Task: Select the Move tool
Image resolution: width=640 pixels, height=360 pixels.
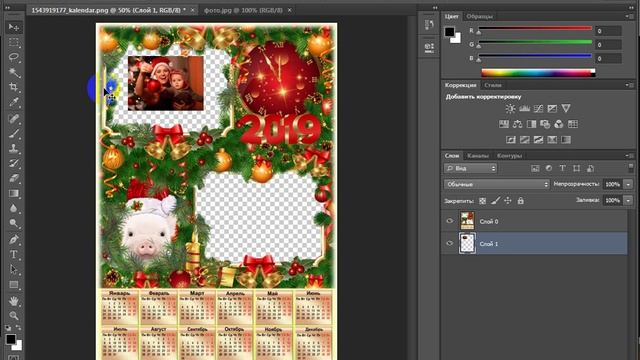Action: [x=14, y=27]
